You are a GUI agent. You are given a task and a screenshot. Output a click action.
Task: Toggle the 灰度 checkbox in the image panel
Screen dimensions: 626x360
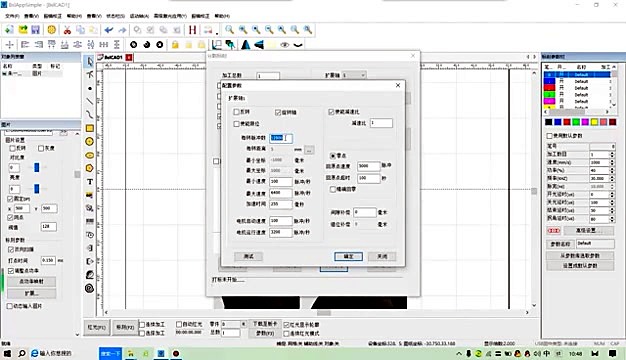point(41,148)
